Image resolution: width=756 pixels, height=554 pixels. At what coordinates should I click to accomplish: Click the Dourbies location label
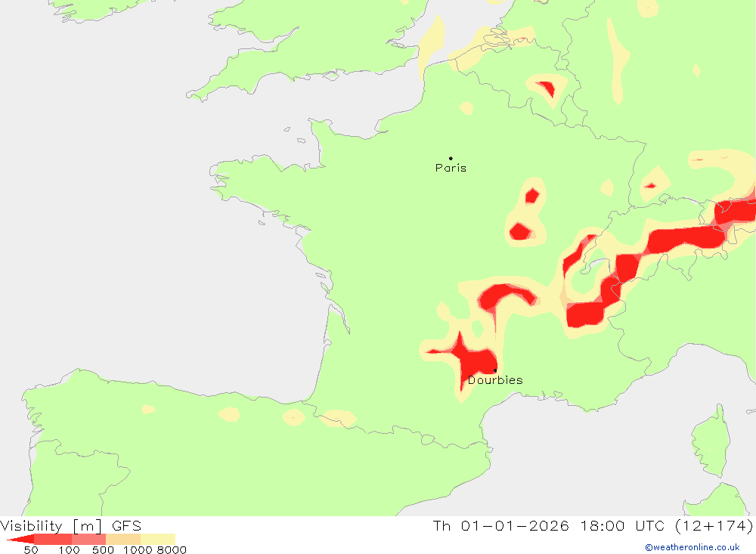click(x=495, y=380)
